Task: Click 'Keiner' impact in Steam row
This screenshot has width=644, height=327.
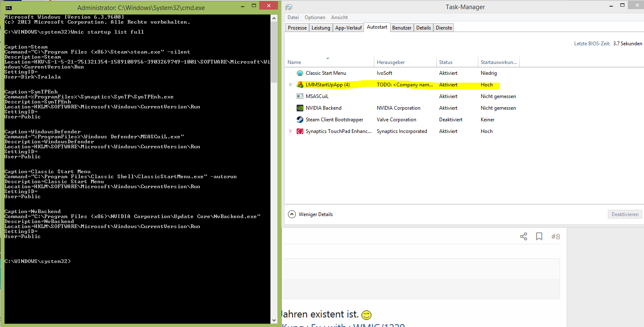Action: (488, 120)
